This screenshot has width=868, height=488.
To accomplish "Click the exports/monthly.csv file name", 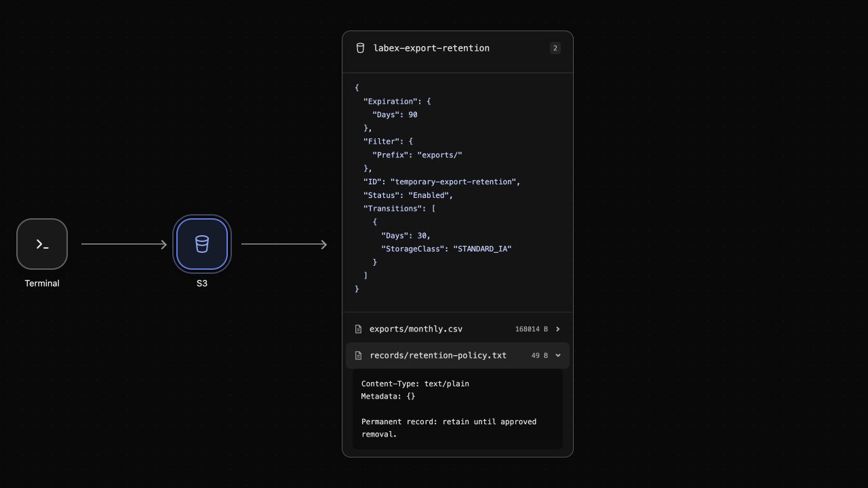I will pos(416,329).
